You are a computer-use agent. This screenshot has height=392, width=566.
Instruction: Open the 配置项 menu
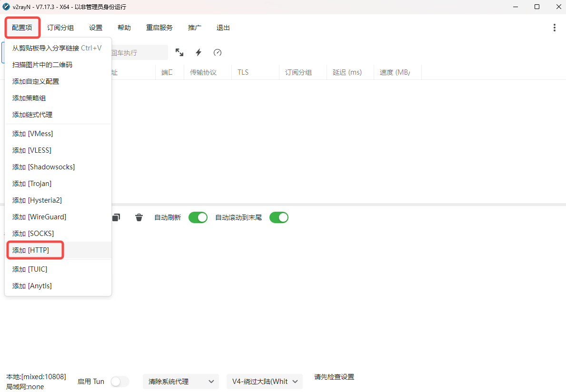coord(22,28)
